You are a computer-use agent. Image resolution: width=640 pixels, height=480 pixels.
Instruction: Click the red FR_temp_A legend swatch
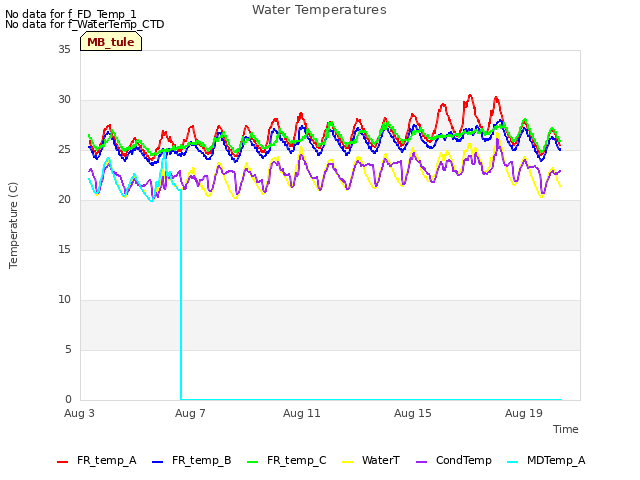coord(62,462)
